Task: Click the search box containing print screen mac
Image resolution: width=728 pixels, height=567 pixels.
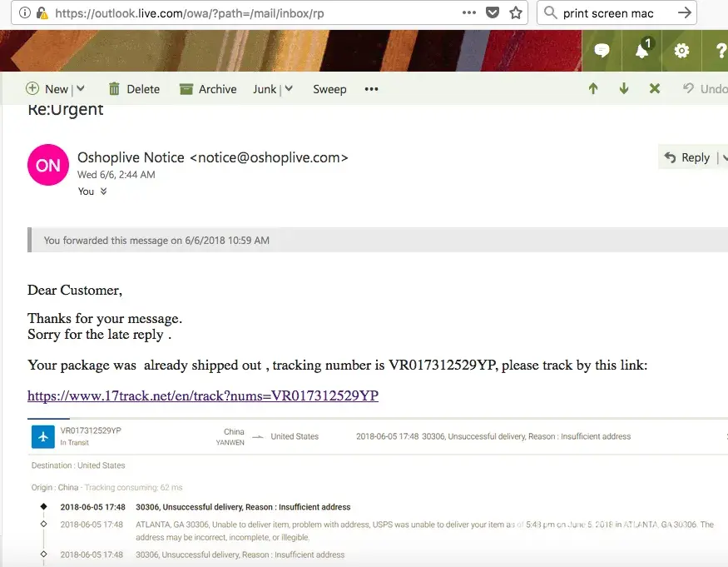Action: (x=616, y=12)
